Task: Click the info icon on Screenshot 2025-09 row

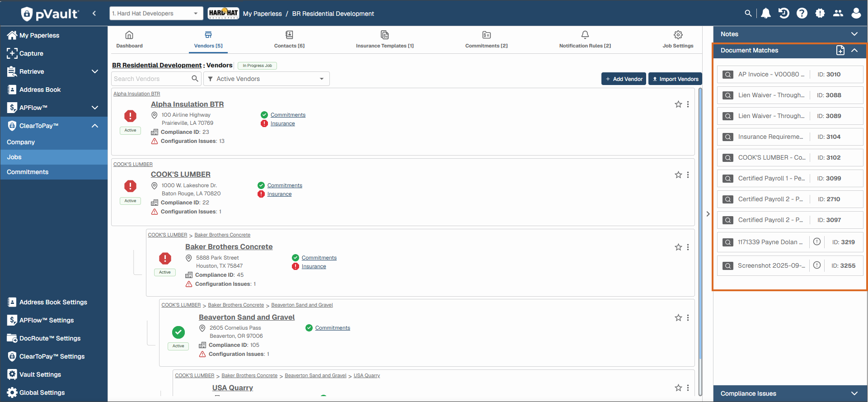Action: (x=817, y=265)
